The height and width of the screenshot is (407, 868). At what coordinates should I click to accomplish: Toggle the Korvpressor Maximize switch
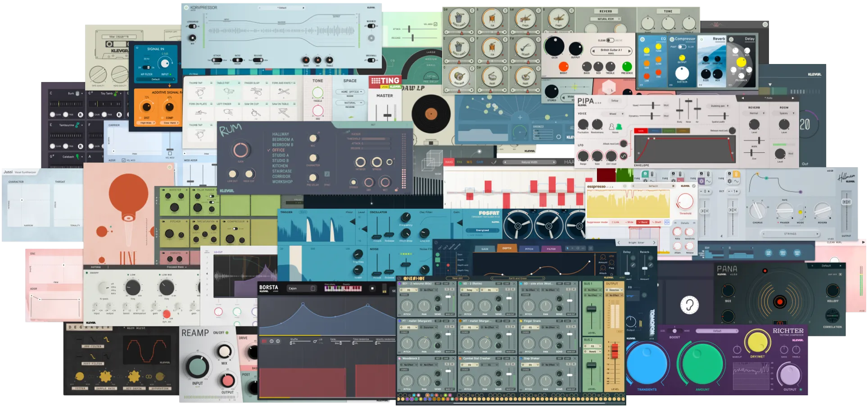371,26
